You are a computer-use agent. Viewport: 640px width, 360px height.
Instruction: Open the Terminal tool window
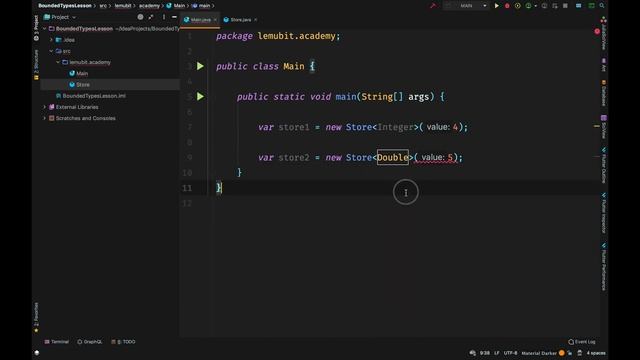(57, 342)
